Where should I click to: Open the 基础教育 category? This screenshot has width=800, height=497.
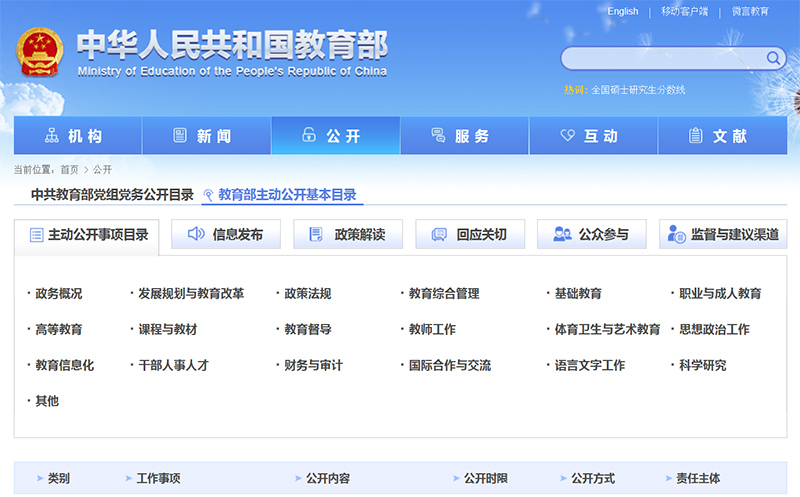point(578,294)
